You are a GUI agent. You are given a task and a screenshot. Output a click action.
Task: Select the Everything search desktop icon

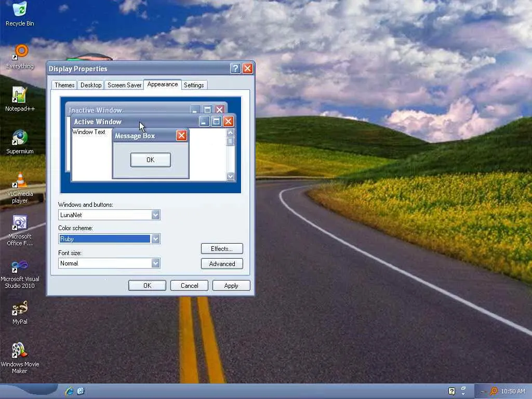20,57
